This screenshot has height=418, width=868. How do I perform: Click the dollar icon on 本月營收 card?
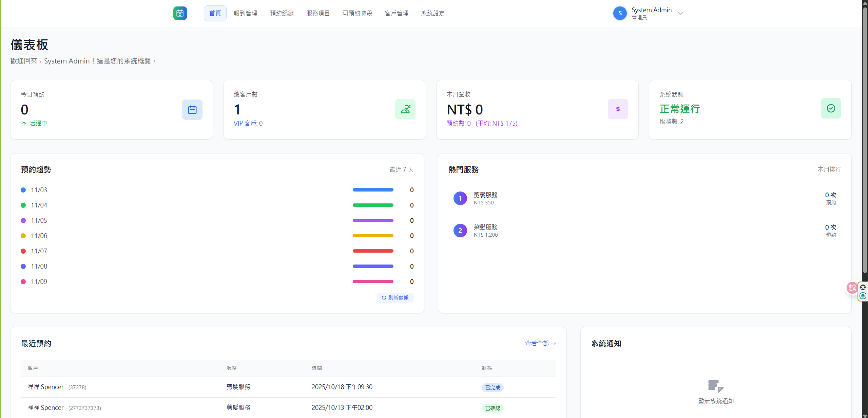[618, 109]
